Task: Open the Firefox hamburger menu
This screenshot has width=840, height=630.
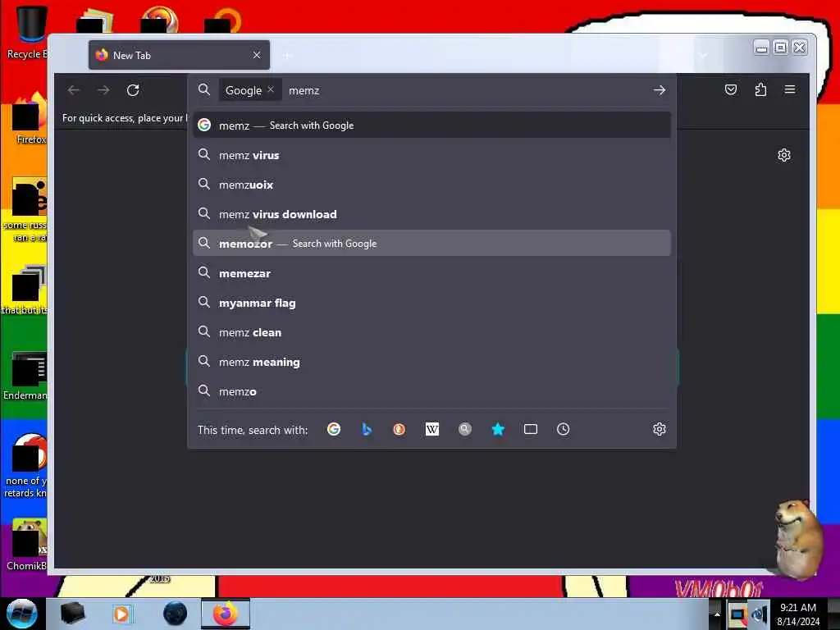Action: tap(790, 89)
